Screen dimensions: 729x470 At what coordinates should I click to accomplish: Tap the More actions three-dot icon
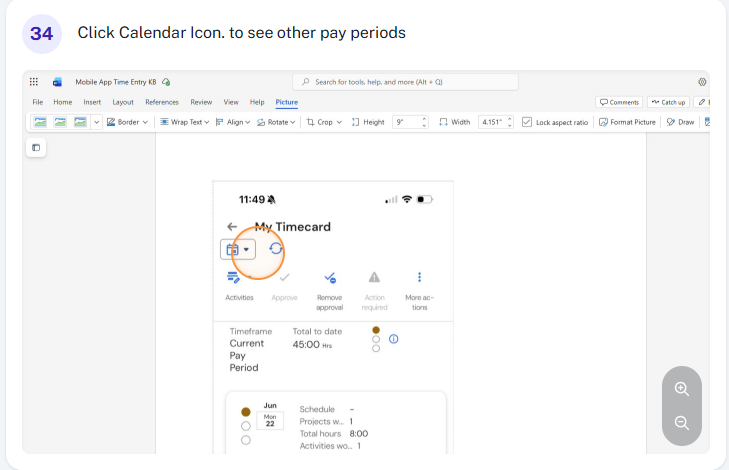(x=419, y=277)
